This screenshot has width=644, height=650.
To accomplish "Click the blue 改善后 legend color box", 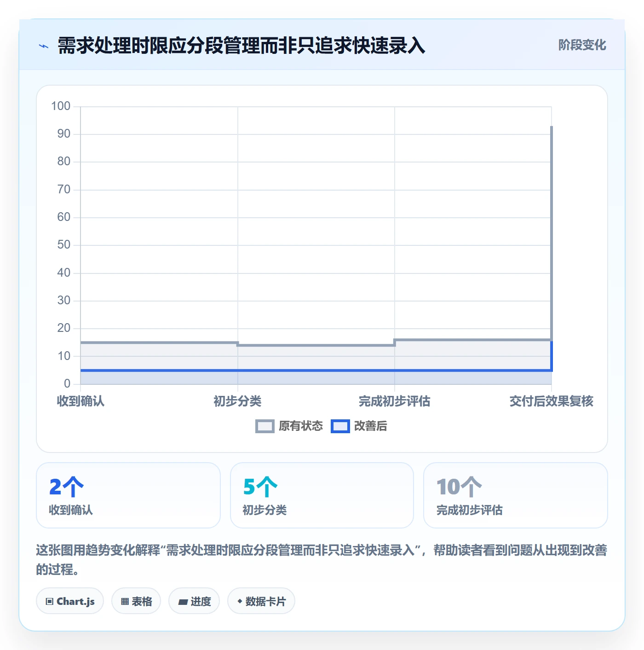I will click(x=340, y=426).
